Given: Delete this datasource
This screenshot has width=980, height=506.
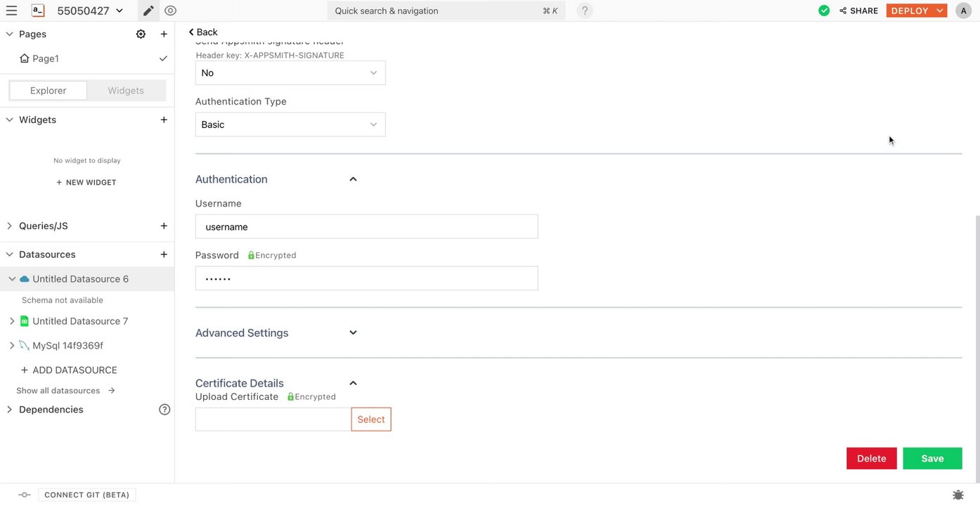Looking at the screenshot, I should click(x=871, y=458).
